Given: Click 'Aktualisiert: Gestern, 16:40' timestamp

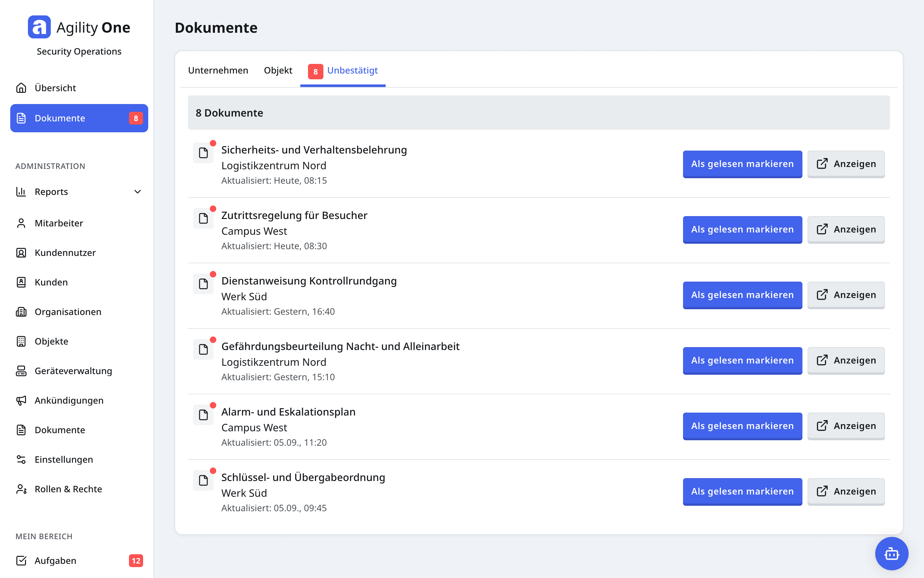Looking at the screenshot, I should 278,311.
